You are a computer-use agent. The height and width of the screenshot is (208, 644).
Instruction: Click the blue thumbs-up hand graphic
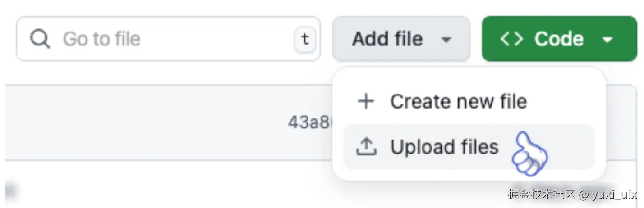tap(530, 153)
